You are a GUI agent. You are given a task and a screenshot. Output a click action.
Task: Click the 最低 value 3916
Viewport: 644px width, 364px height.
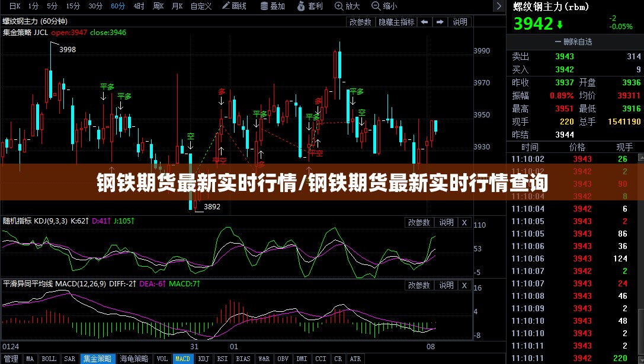click(x=632, y=108)
